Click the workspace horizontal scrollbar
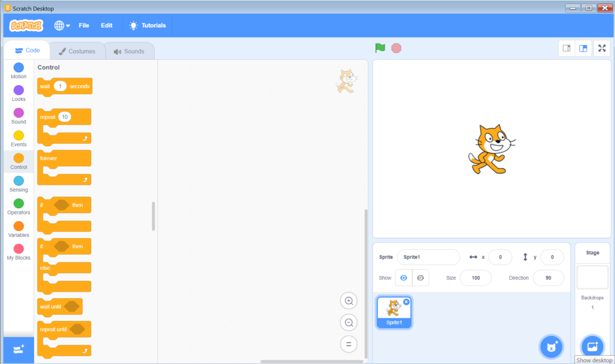615x364 pixels. (312, 362)
